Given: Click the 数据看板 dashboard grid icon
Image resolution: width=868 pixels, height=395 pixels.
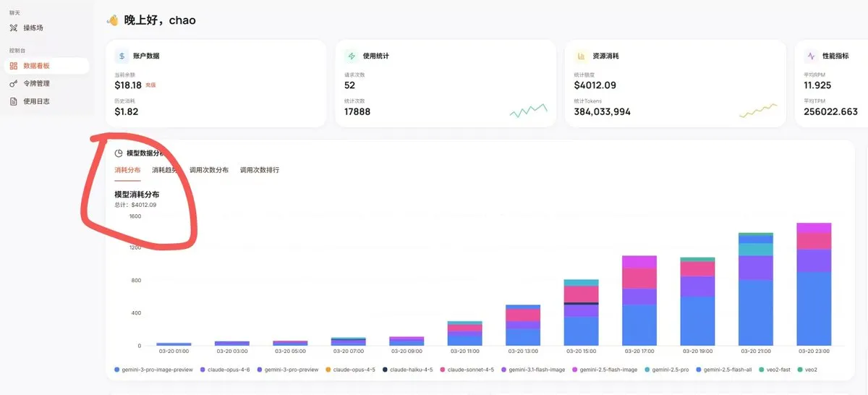Looking at the screenshot, I should pos(13,66).
